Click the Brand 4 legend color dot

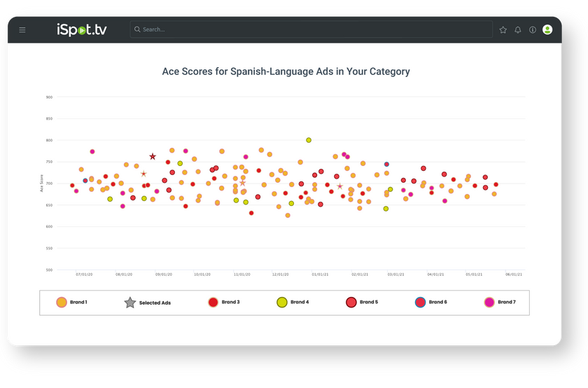(x=281, y=303)
